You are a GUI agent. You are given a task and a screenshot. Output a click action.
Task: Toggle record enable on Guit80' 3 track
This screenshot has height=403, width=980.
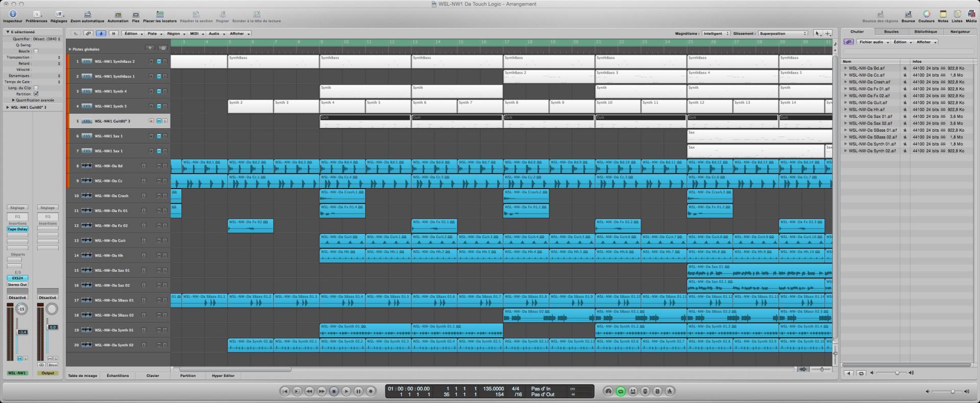151,121
